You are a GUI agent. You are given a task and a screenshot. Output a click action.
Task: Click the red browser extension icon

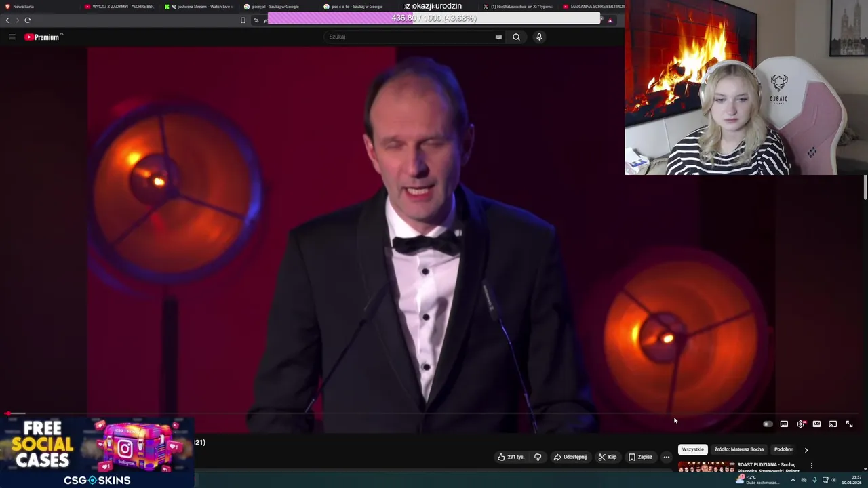[x=610, y=20]
